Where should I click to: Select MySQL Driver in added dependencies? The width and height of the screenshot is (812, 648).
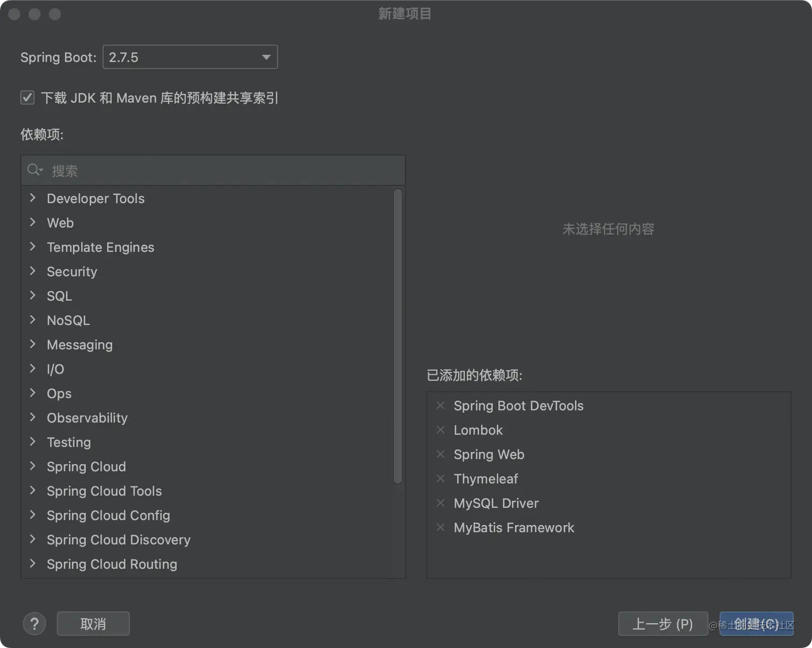[x=496, y=503]
